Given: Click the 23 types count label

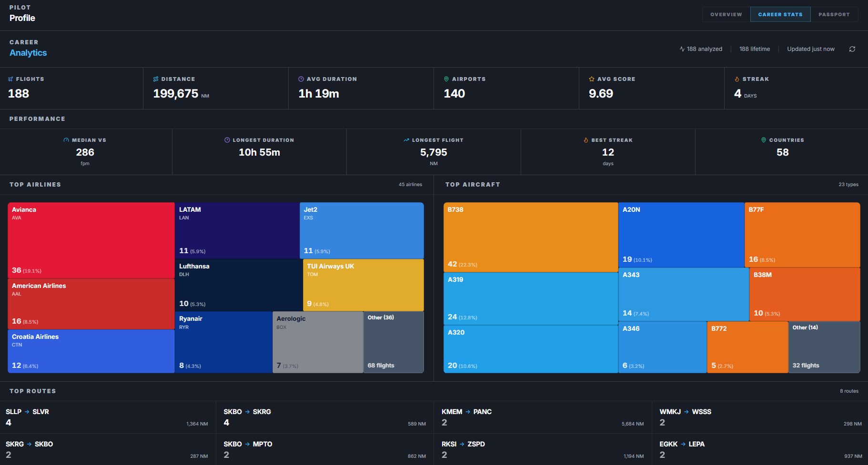Looking at the screenshot, I should tap(848, 185).
